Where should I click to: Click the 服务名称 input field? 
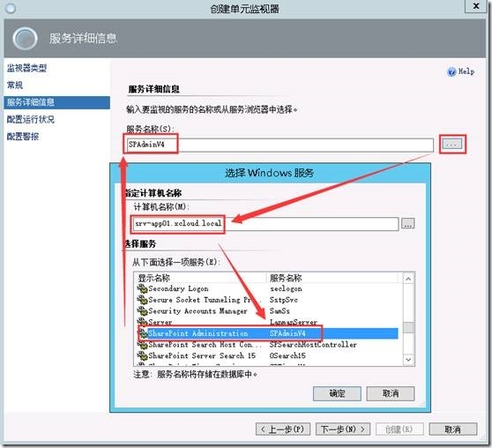coord(280,145)
